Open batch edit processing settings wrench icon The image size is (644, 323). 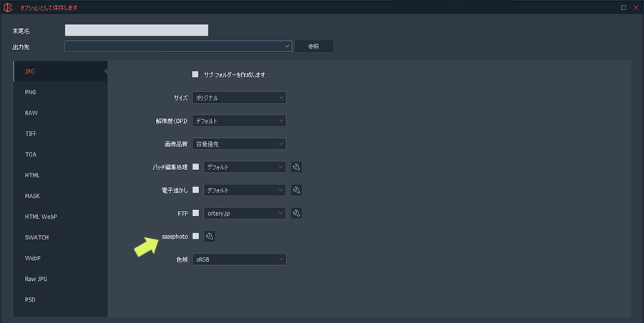[x=296, y=167]
